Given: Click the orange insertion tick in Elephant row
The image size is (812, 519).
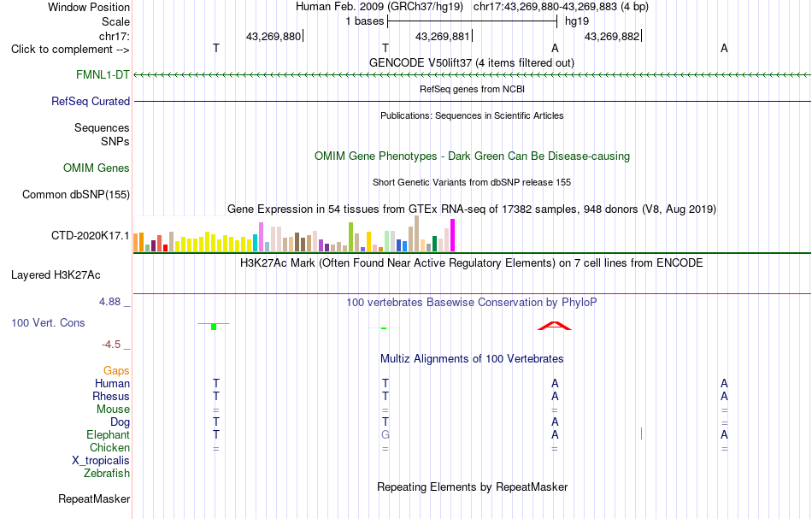Looking at the screenshot, I should 641,433.
